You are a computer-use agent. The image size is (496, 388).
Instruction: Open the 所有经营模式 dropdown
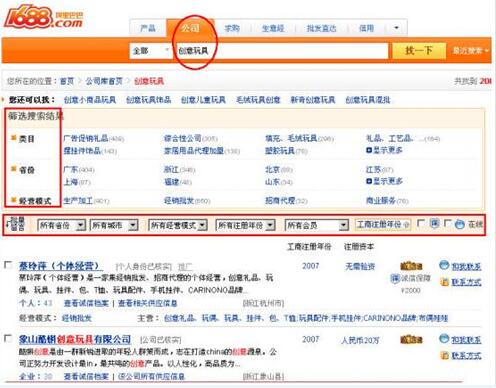point(178,225)
